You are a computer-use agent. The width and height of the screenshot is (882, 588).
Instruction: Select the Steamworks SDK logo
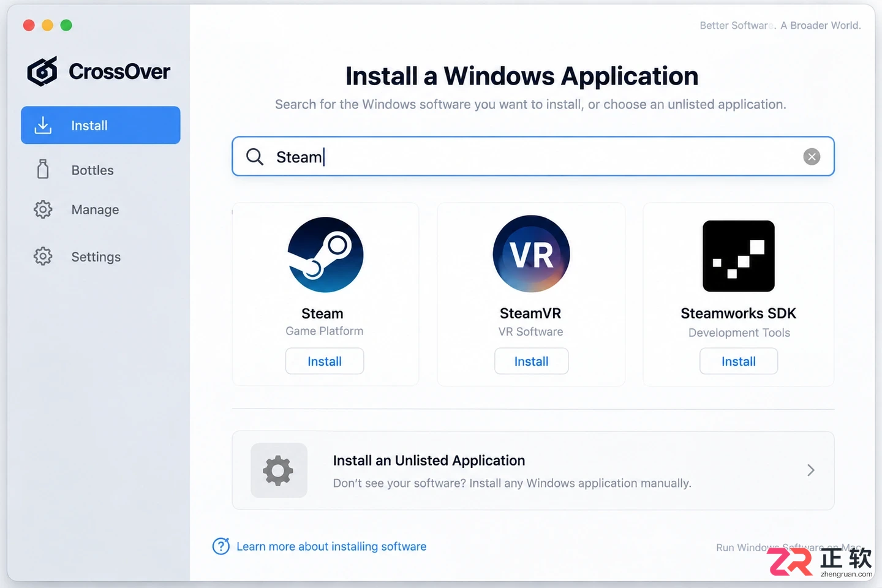[x=739, y=256]
